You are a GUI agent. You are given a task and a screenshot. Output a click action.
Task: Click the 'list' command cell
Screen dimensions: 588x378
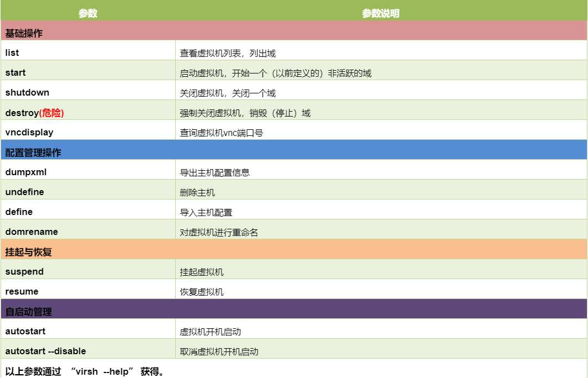pyautogui.click(x=88, y=50)
